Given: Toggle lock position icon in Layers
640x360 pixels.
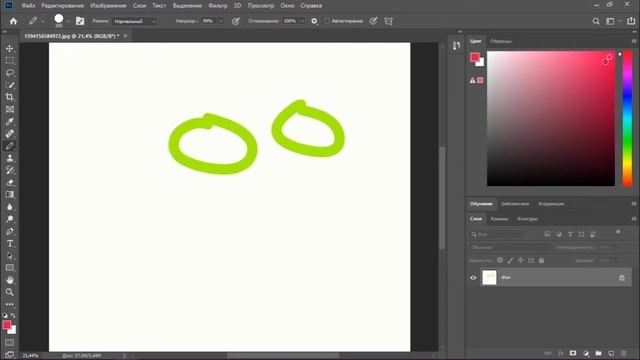Looking at the screenshot, I should pyautogui.click(x=520, y=260).
